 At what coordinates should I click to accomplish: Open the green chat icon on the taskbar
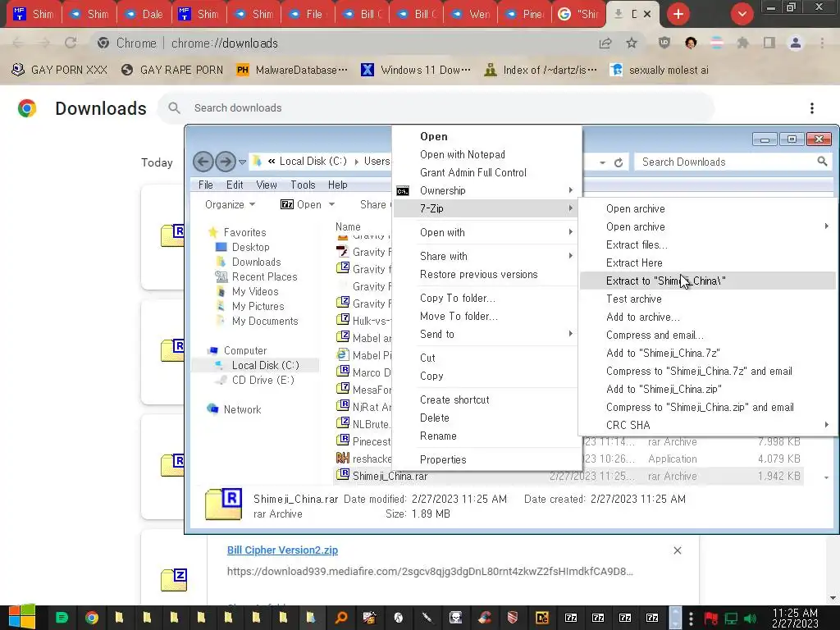[62, 618]
